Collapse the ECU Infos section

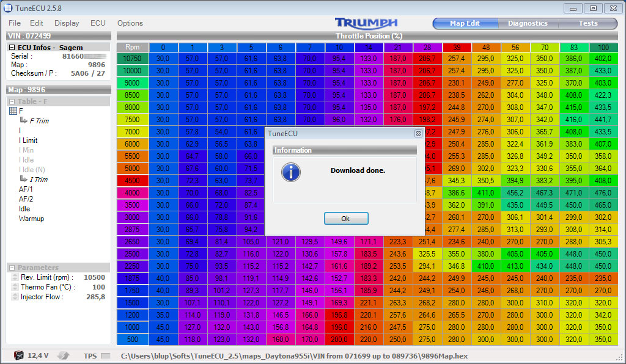point(12,48)
